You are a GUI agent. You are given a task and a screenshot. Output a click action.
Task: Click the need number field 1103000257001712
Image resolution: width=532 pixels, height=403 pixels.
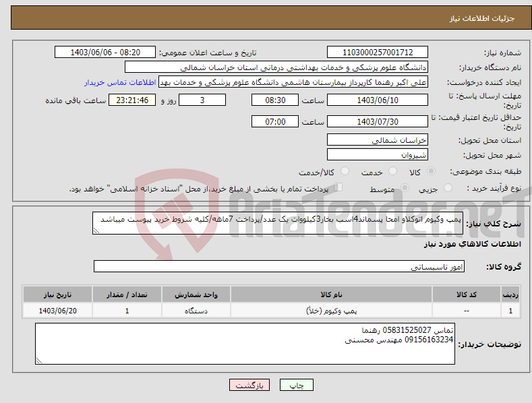tap(378, 53)
